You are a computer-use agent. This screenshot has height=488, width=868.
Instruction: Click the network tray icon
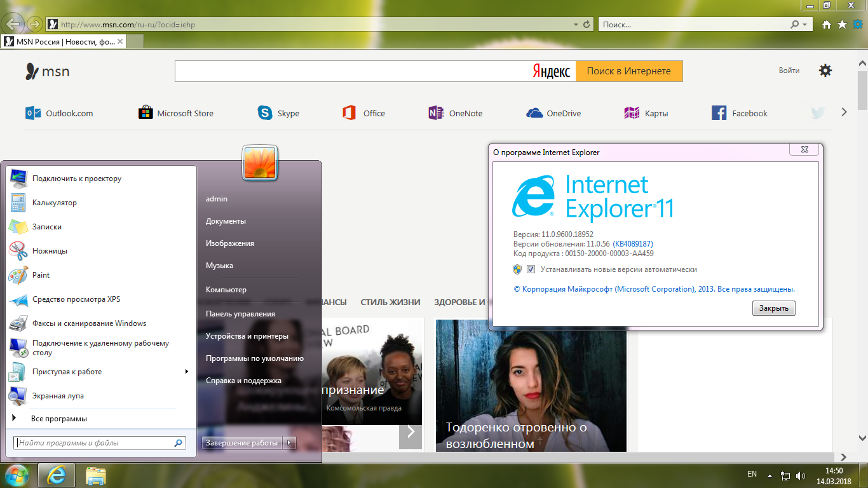tap(785, 475)
